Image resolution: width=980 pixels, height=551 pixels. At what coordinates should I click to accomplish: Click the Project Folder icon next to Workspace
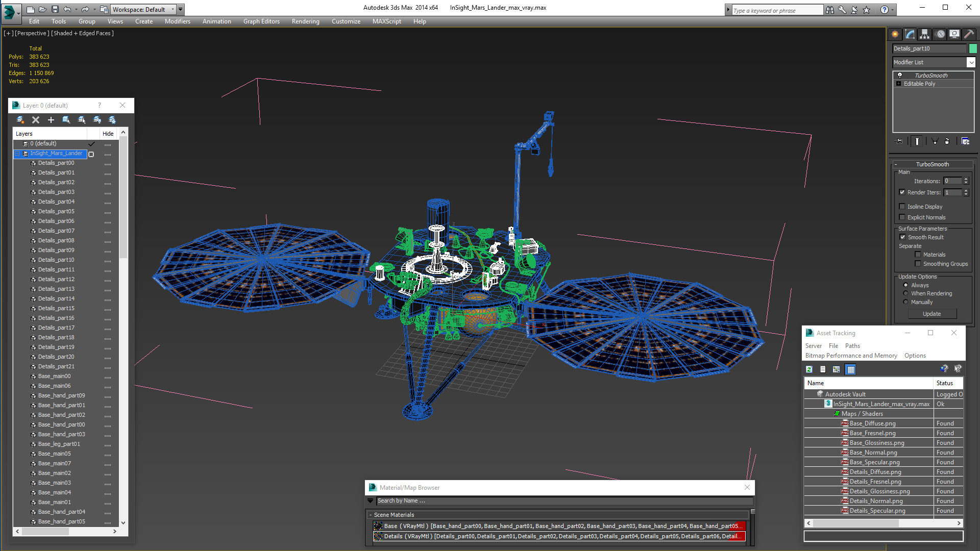pos(104,9)
